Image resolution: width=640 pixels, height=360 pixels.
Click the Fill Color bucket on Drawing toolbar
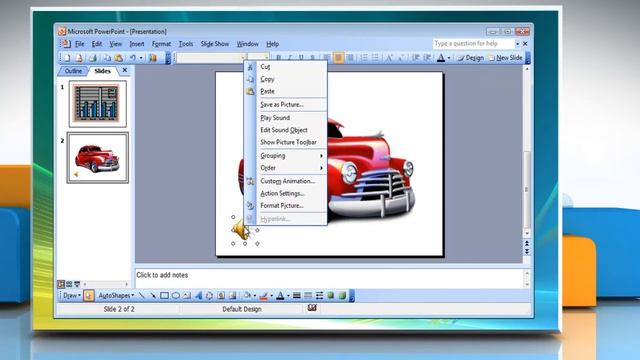coord(247,296)
